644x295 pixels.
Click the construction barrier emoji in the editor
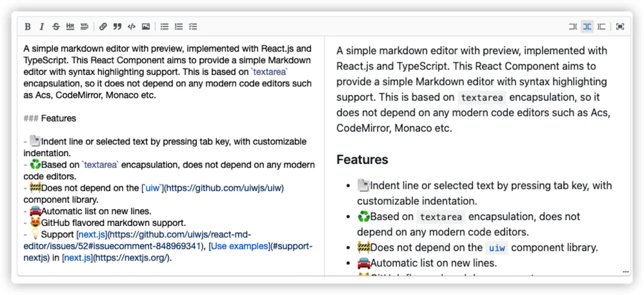pos(35,188)
